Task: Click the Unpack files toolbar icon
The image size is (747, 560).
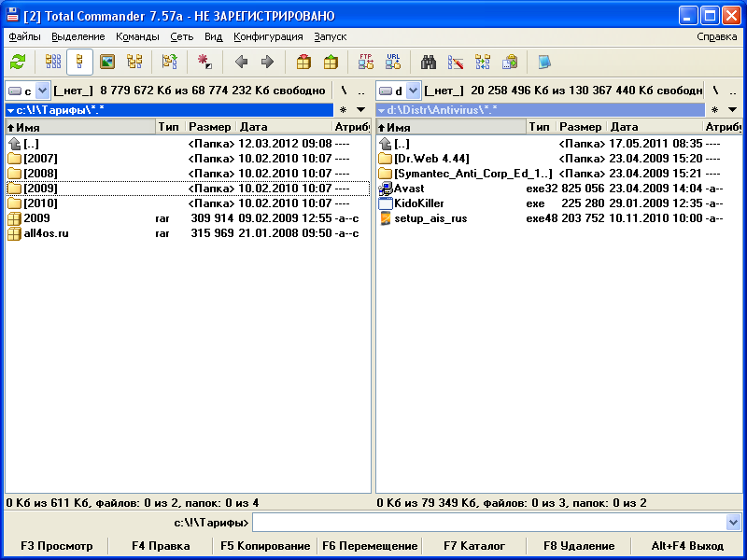Action: (x=331, y=62)
